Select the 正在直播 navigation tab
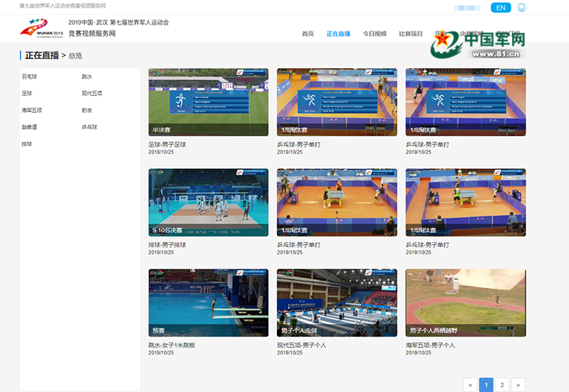The height and width of the screenshot is (392, 569). [338, 34]
